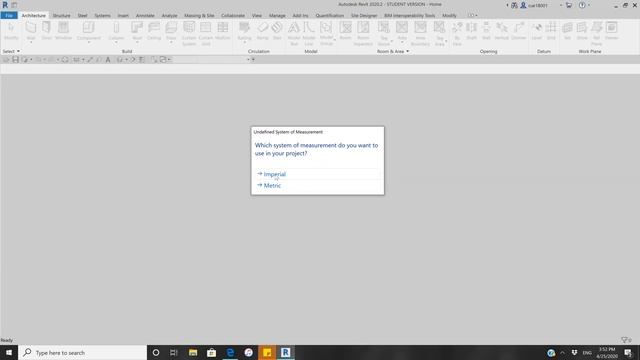The height and width of the screenshot is (360, 640).
Task: Select the Roof tool
Action: [x=137, y=31]
